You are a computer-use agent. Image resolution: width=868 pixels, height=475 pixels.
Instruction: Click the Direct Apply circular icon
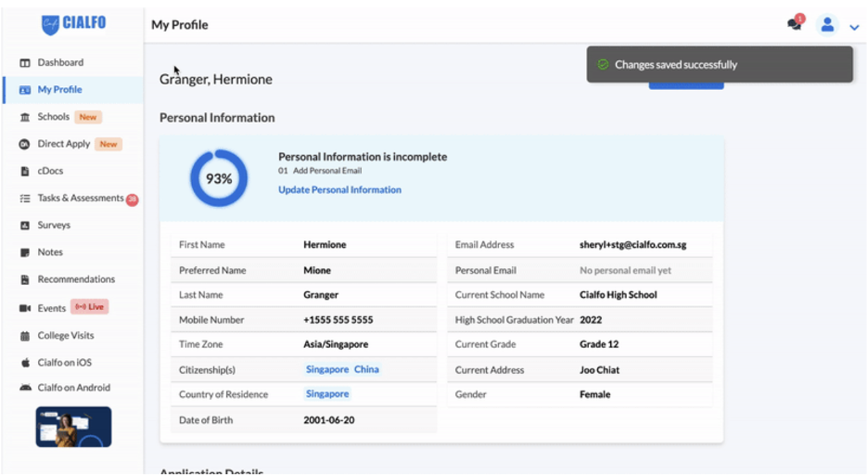(24, 145)
